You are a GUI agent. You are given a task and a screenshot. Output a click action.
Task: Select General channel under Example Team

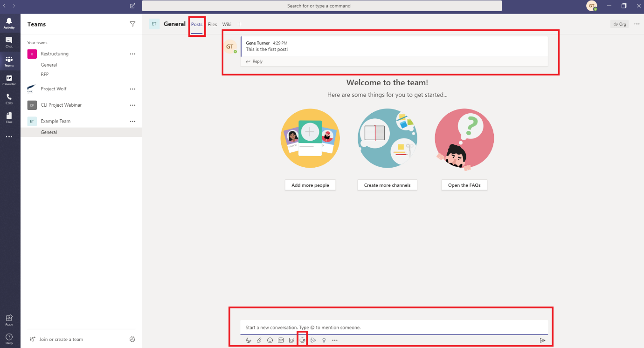coord(81,132)
